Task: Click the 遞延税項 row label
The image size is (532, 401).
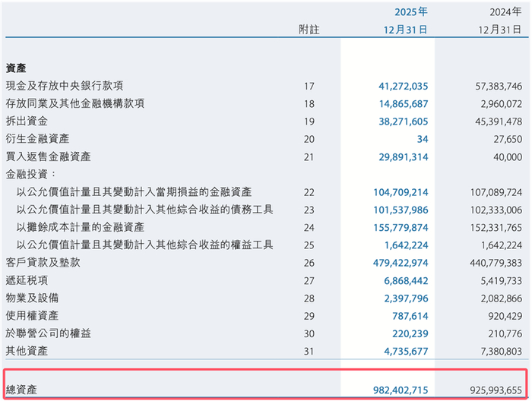Action: click(x=27, y=280)
